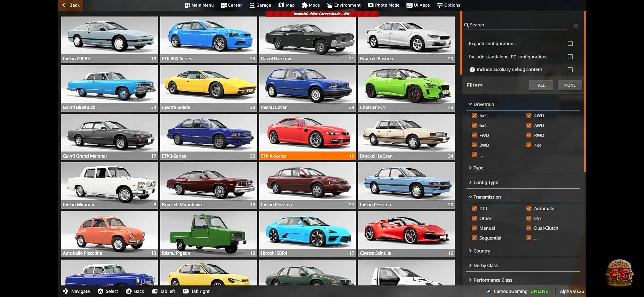
Task: Select the Ibishu 200BX vehicle
Action: tap(110, 40)
